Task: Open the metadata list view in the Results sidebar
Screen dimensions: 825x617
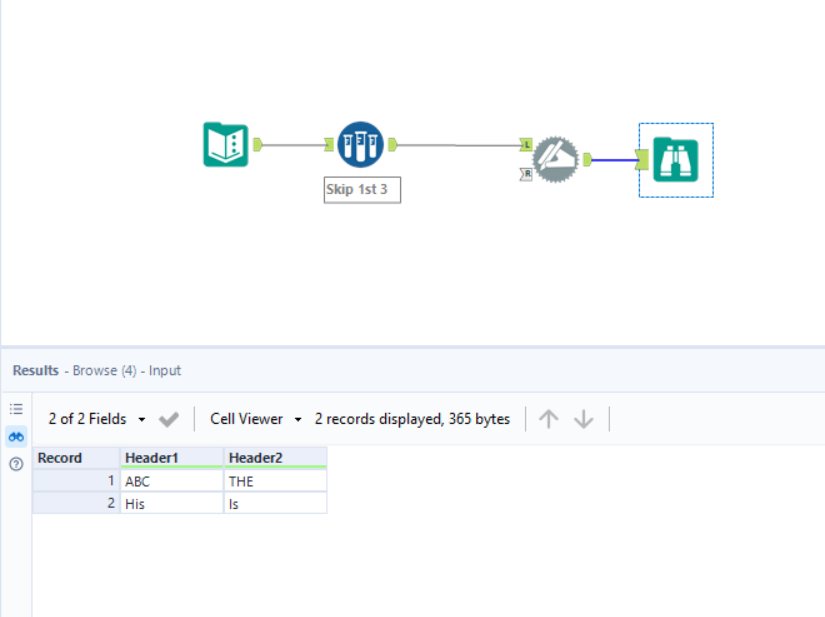Action: (15, 408)
